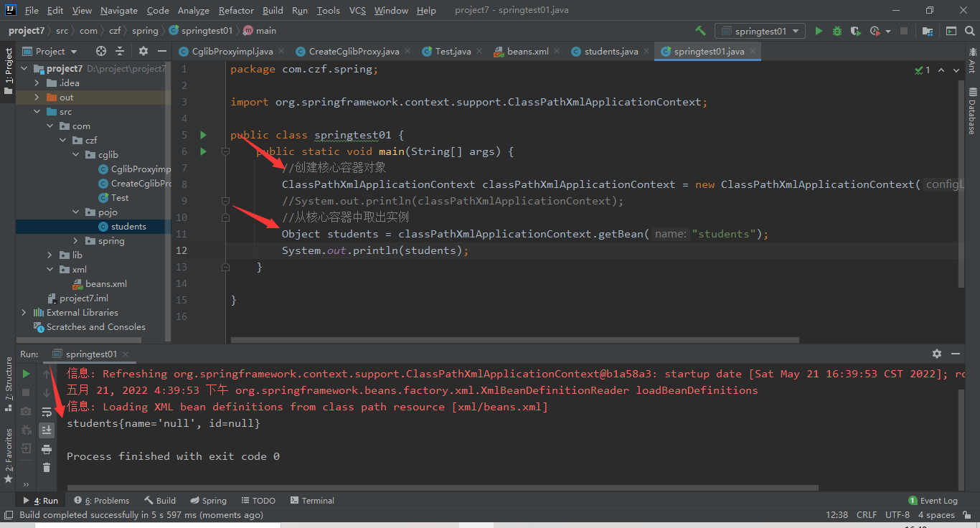Image resolution: width=980 pixels, height=528 pixels.
Task: Click run gutter icon beside main method
Action: [203, 151]
